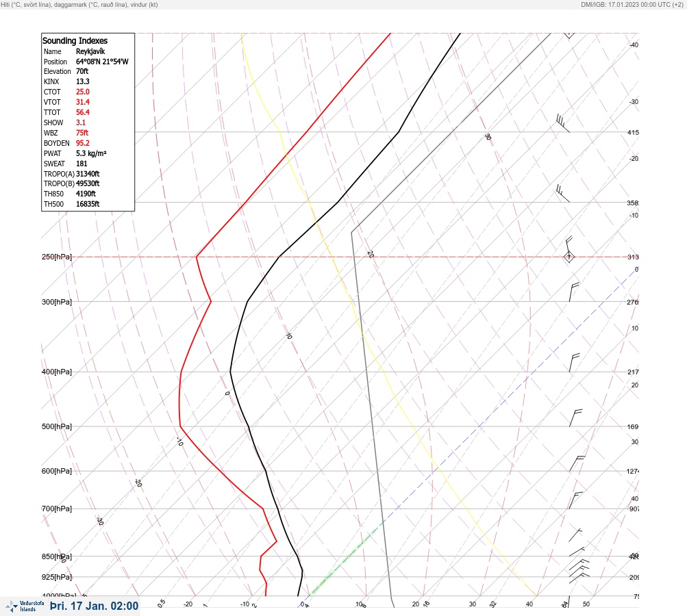Click the KINX value 13.3

click(82, 81)
